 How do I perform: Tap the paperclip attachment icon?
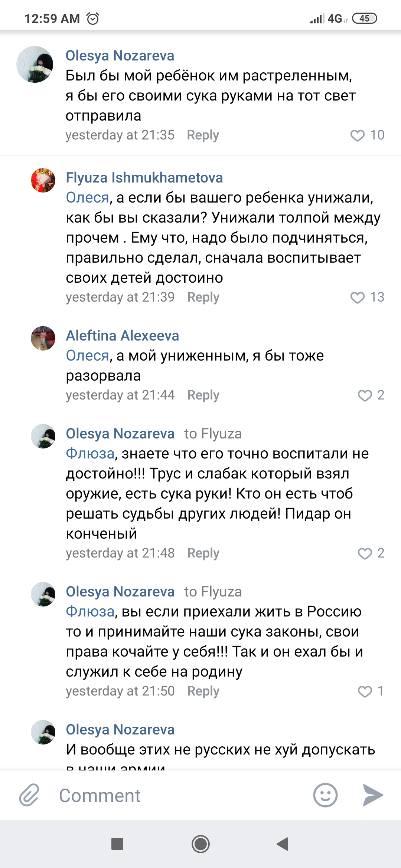(29, 795)
